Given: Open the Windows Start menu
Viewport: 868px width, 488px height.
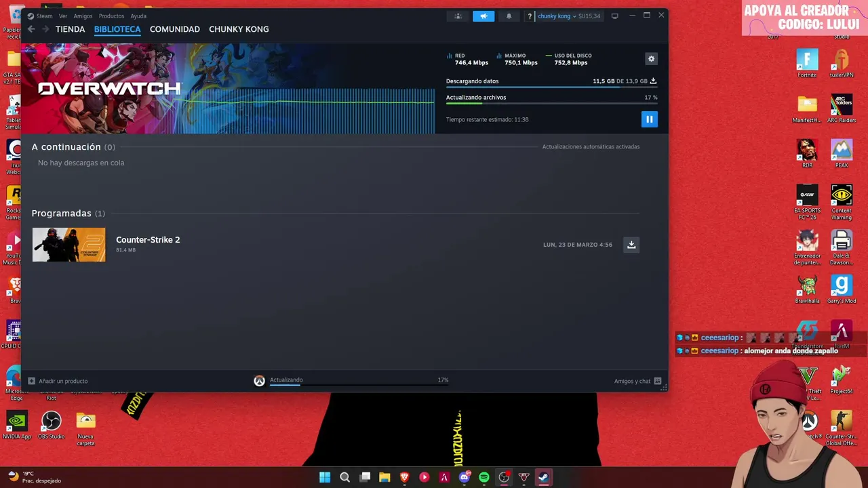Looking at the screenshot, I should click(x=325, y=477).
